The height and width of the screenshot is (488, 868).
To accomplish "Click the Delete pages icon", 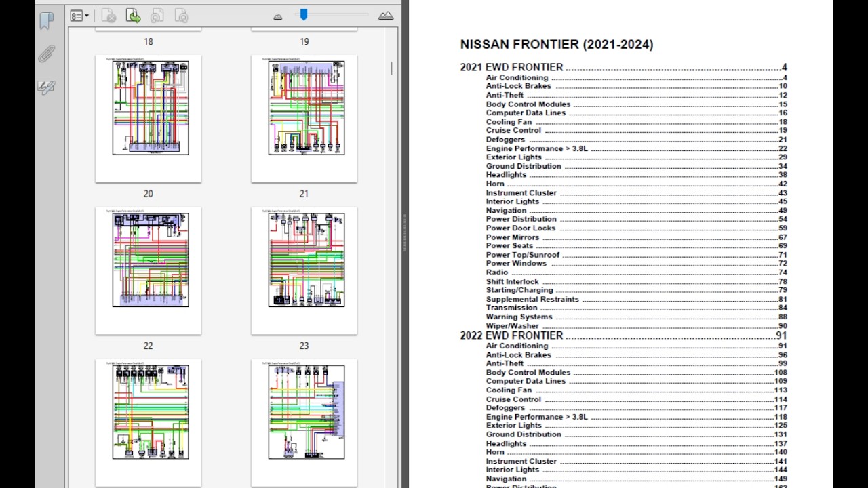I will [108, 16].
